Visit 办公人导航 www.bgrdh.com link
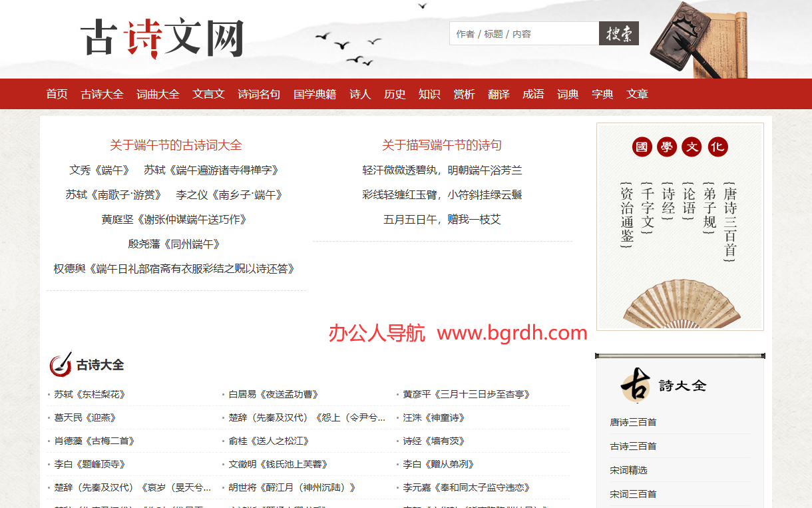The height and width of the screenshot is (508, 812). click(x=457, y=333)
